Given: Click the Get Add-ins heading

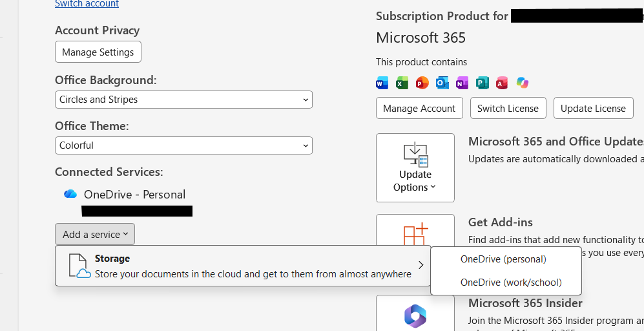Looking at the screenshot, I should 500,222.
